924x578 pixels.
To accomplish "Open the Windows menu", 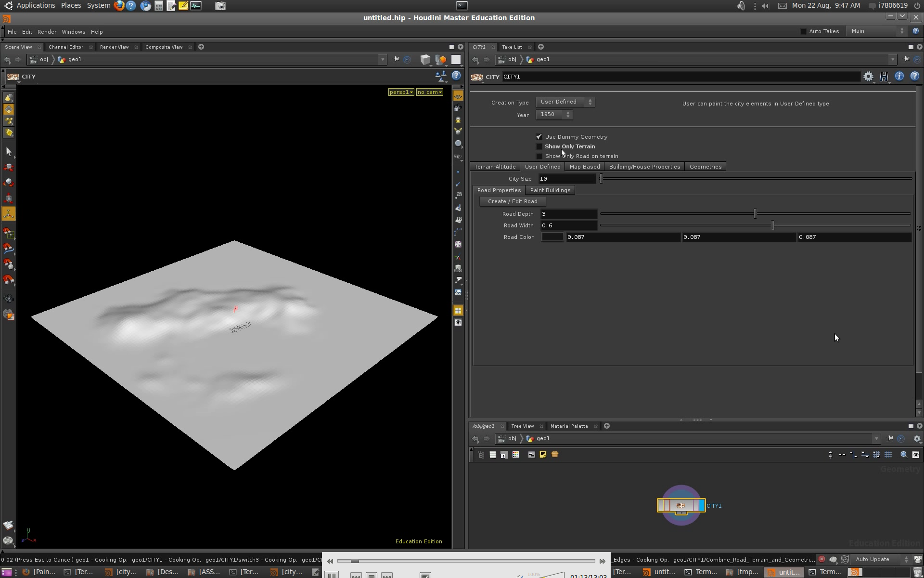I will (x=74, y=32).
